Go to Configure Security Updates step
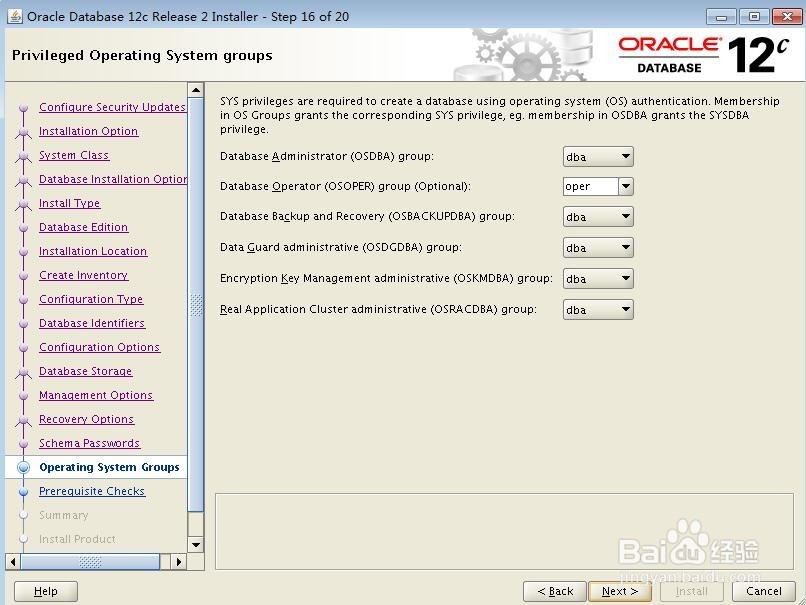Screen dimensions: 806x605 click(112, 107)
